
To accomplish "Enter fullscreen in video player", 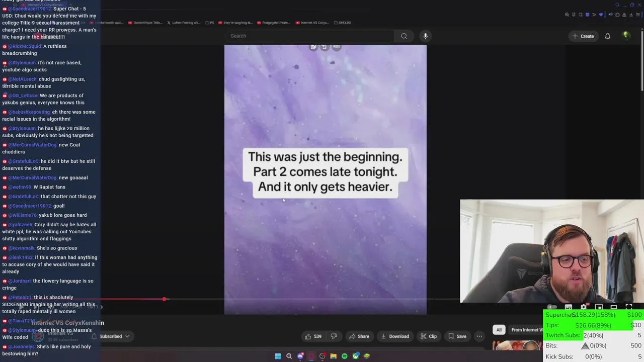I will coord(629,307).
